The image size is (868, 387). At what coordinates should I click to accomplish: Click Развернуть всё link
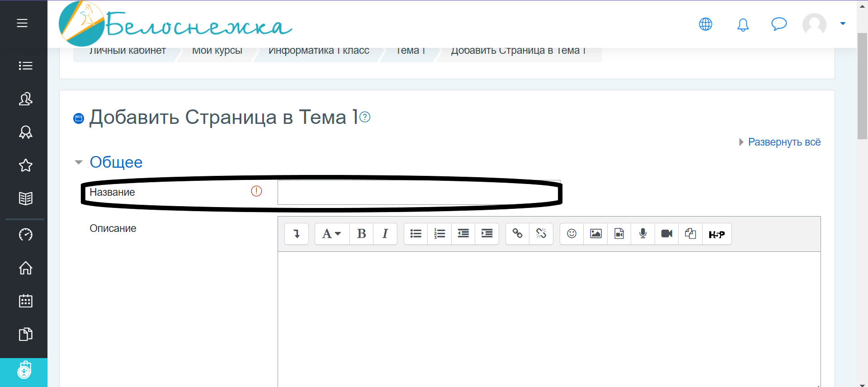tap(784, 142)
